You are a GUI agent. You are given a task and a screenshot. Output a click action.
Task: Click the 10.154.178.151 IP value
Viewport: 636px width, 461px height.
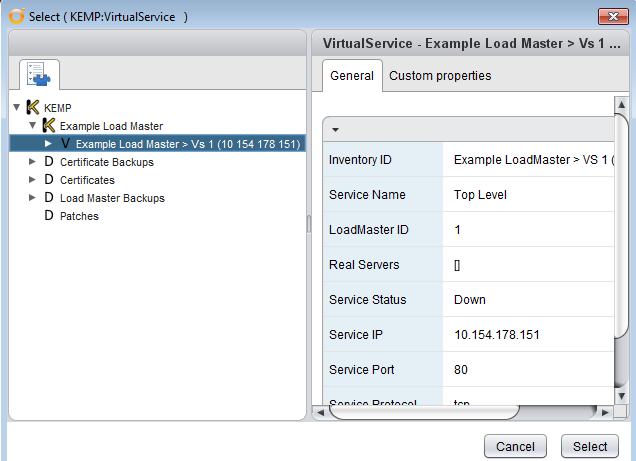click(497, 334)
